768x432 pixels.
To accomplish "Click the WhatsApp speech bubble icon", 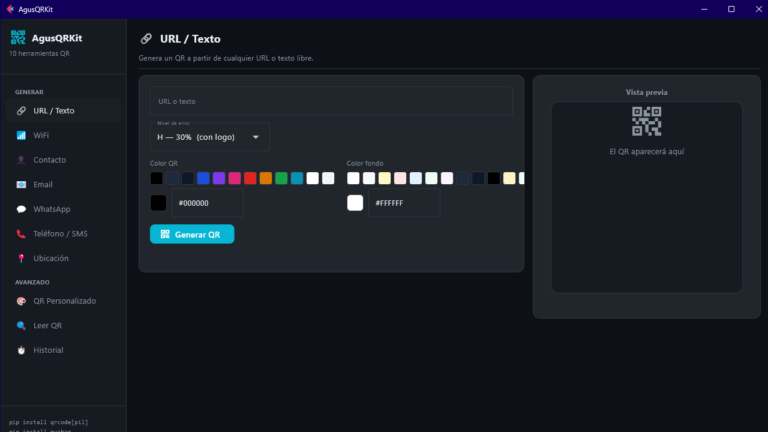I will click(21, 209).
